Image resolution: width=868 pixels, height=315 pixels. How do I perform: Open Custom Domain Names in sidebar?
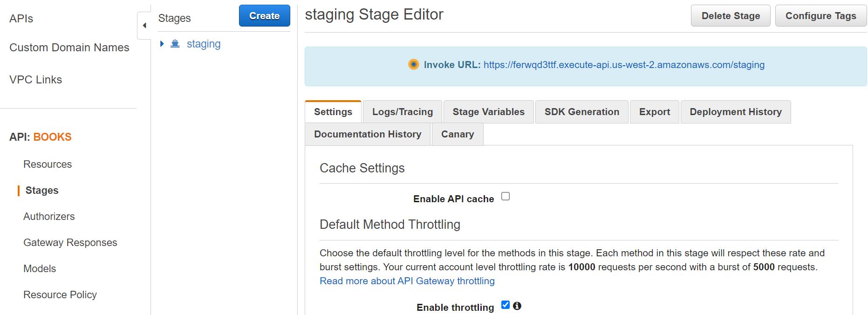click(x=69, y=48)
